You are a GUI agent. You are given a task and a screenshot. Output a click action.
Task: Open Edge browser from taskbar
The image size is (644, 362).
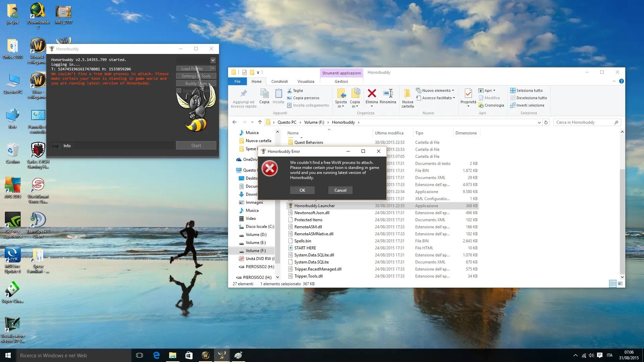pyautogui.click(x=156, y=355)
